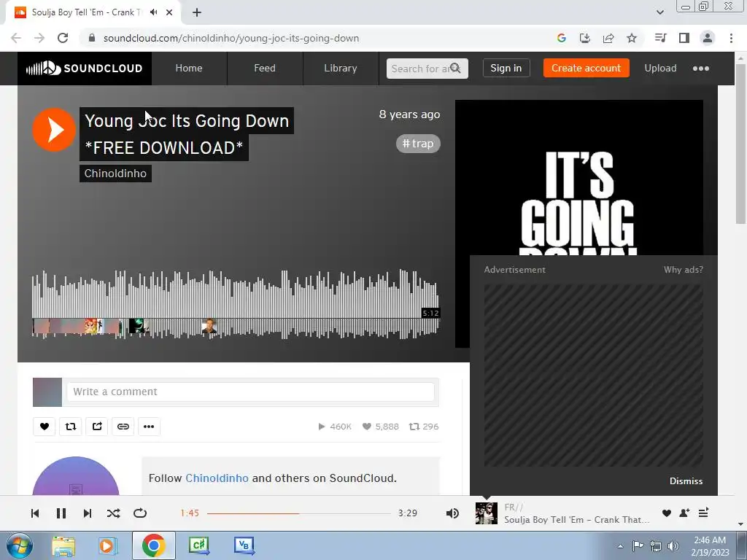
Task: Toggle the Chrome side panel
Action: coord(684,38)
